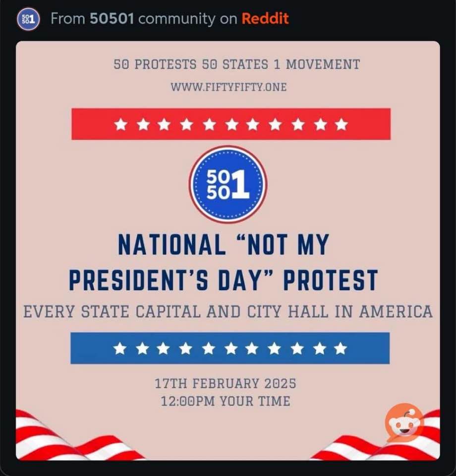
Task: Open the www.fiftyfifty.one website address
Action: pos(228,87)
